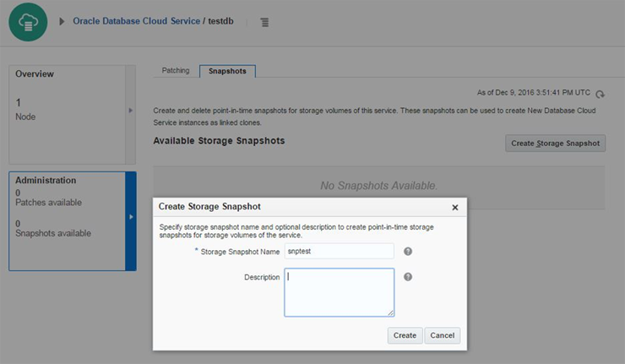Open the menu icon next to testdb

click(264, 22)
